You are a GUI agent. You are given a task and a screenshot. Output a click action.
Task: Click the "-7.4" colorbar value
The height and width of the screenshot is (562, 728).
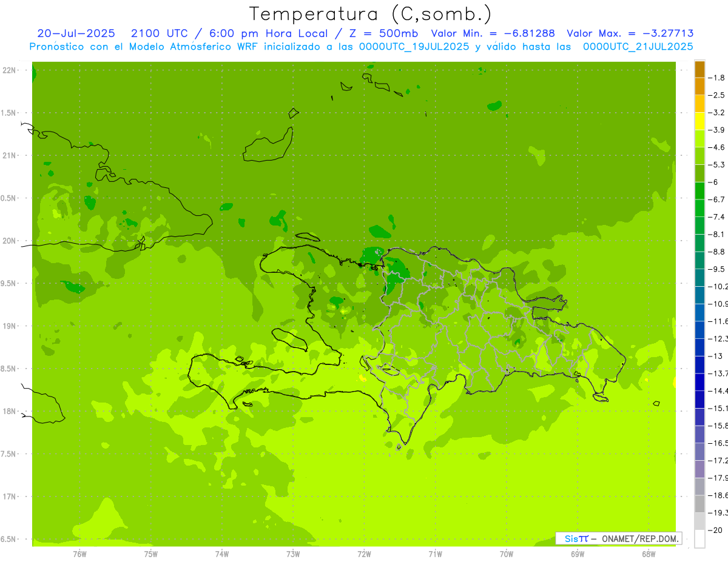coord(716,217)
